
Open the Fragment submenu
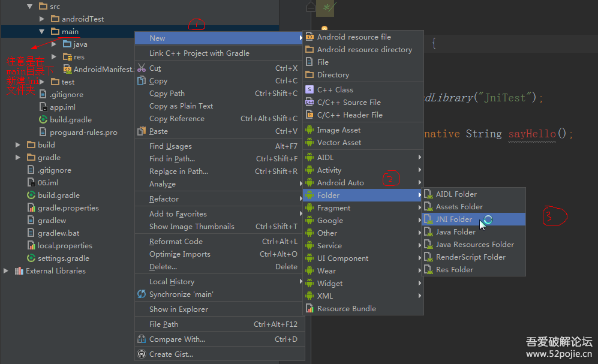tap(363, 207)
